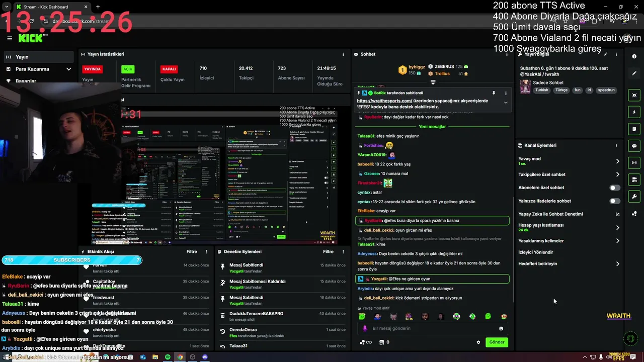Open Spotify from the taskbar
Screen dimensions: 644x362
(168, 357)
